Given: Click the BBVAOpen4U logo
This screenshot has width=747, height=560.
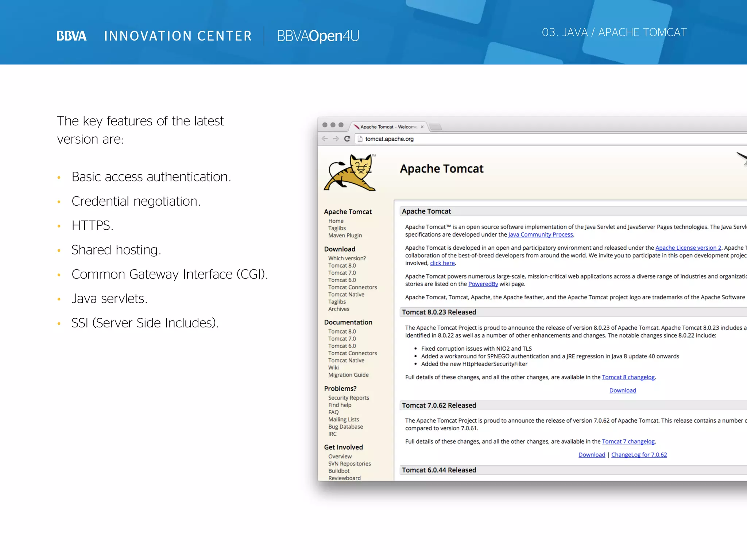Looking at the screenshot, I should pos(318,36).
